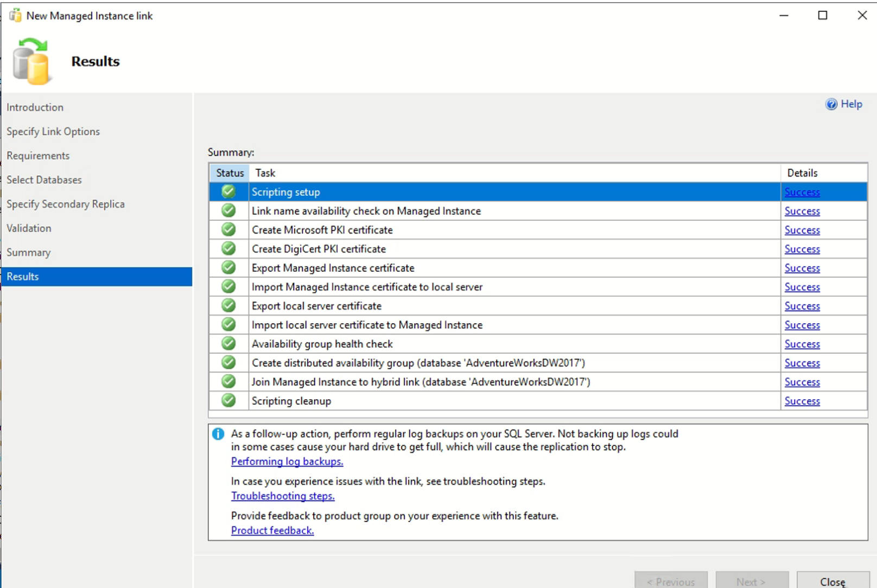Open Success details for Scripting setup
The width and height of the screenshot is (877, 588).
pyautogui.click(x=802, y=192)
